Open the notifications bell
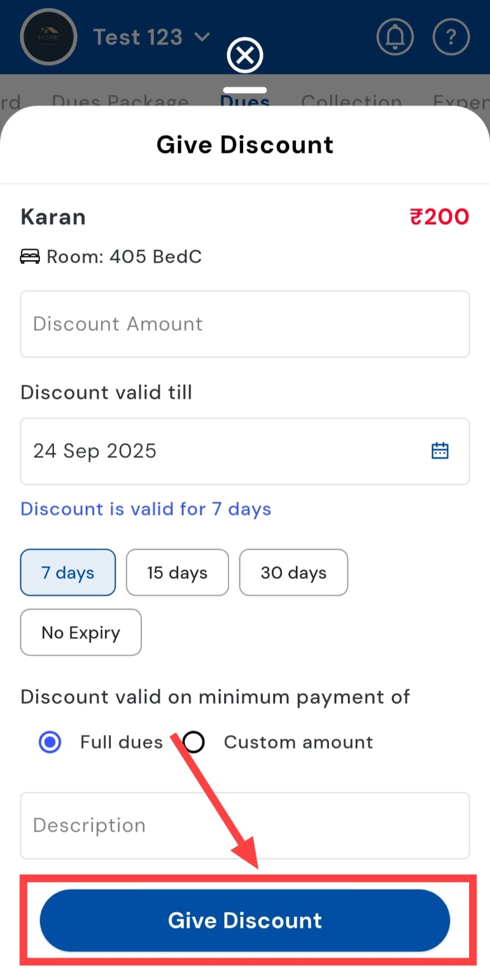 pyautogui.click(x=395, y=37)
